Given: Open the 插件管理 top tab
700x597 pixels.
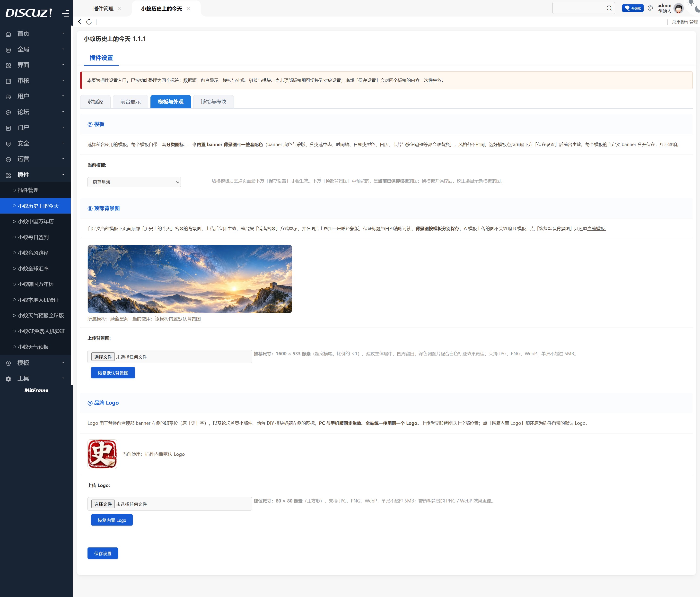Looking at the screenshot, I should [103, 9].
